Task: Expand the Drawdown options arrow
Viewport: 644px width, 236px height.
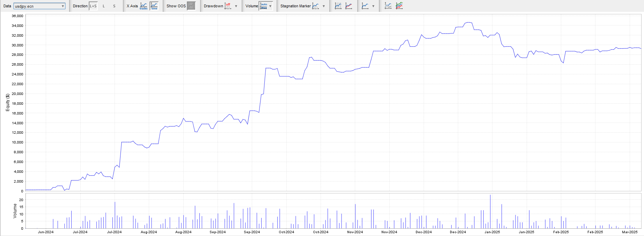Action: coord(236,6)
